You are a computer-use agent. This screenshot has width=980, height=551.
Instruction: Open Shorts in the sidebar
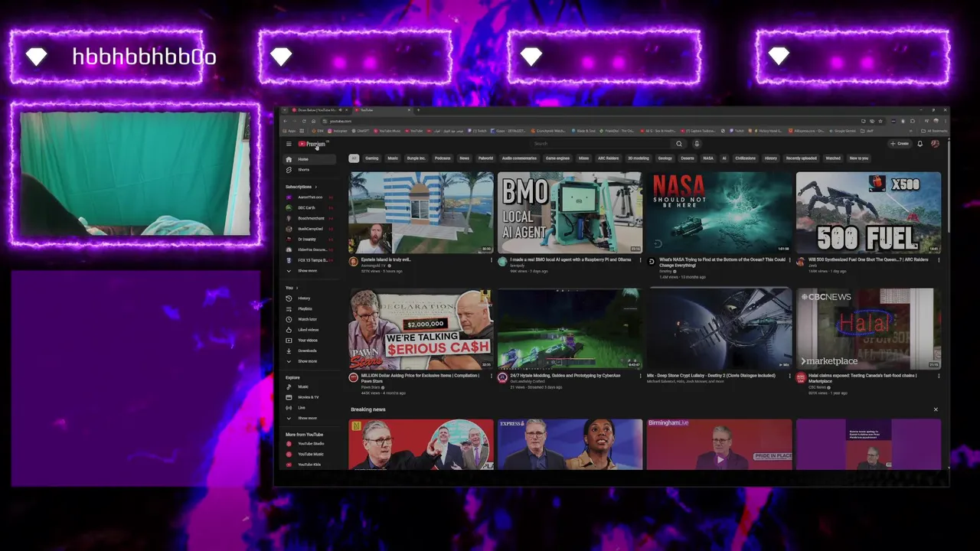tap(309, 170)
